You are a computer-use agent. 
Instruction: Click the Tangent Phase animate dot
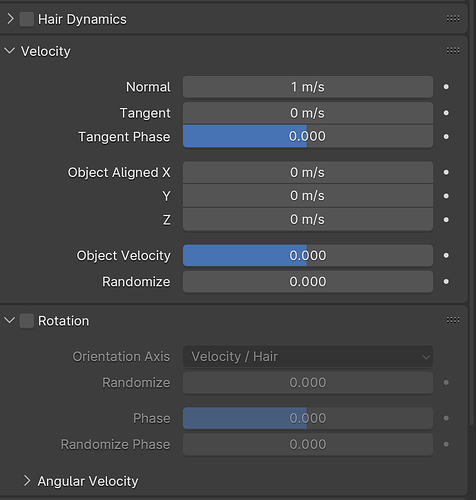(x=446, y=137)
